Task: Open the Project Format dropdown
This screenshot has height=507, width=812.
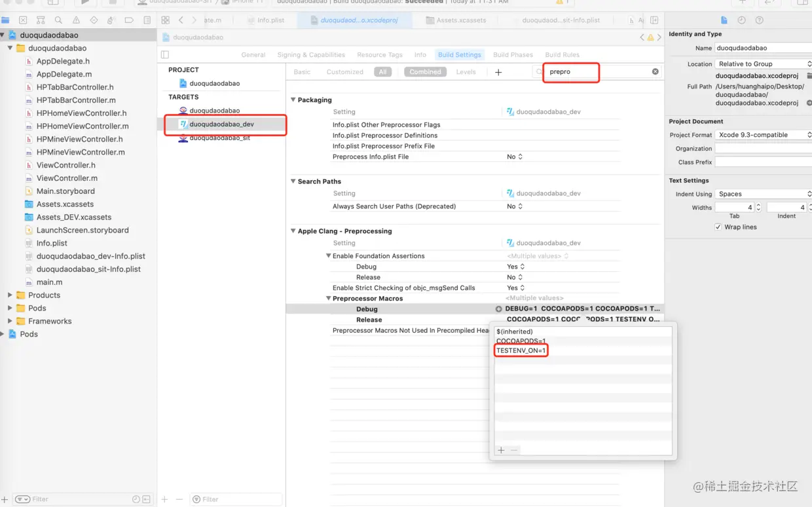Action: tap(764, 135)
